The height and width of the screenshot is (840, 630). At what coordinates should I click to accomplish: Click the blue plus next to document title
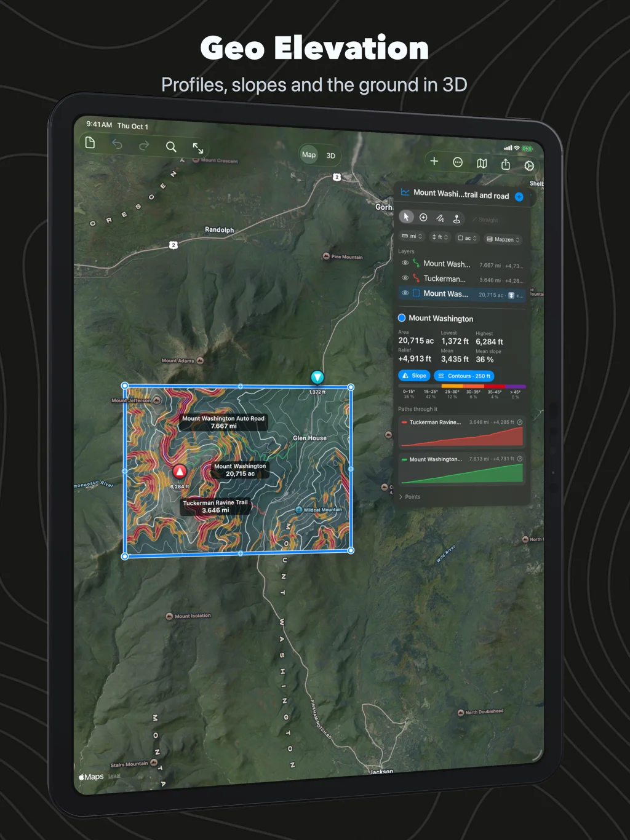(x=519, y=197)
